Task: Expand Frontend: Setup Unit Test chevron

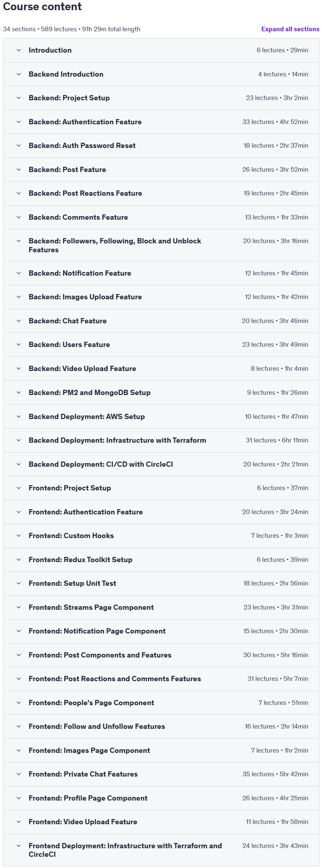Action: 19,583
